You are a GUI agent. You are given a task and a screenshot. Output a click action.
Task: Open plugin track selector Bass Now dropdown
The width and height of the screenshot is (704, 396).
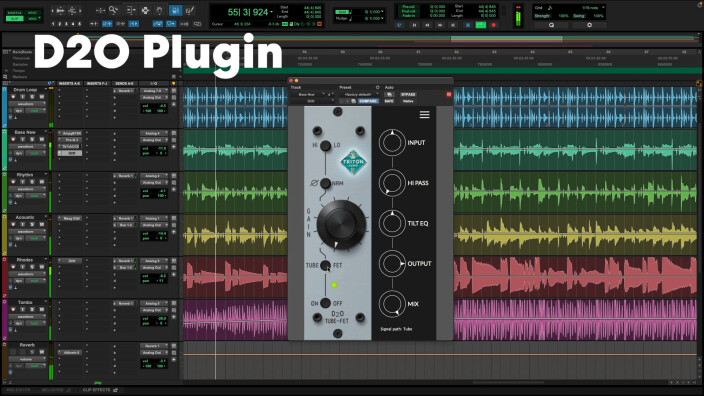click(308, 95)
